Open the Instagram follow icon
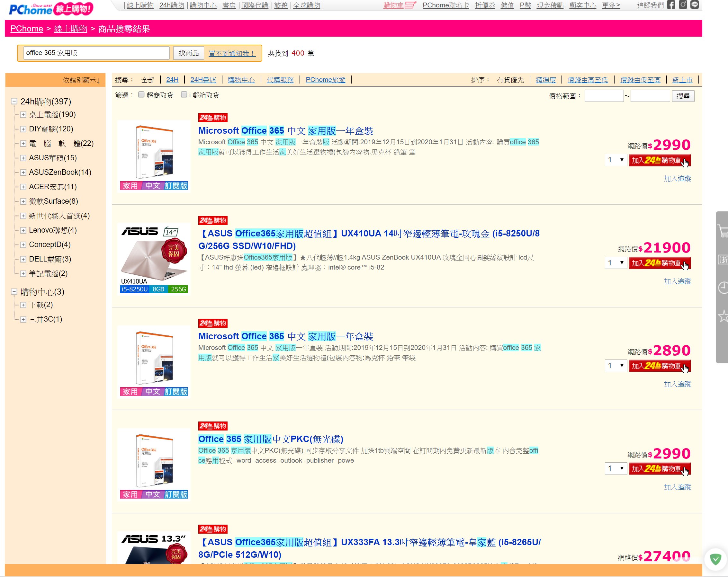 [682, 5]
